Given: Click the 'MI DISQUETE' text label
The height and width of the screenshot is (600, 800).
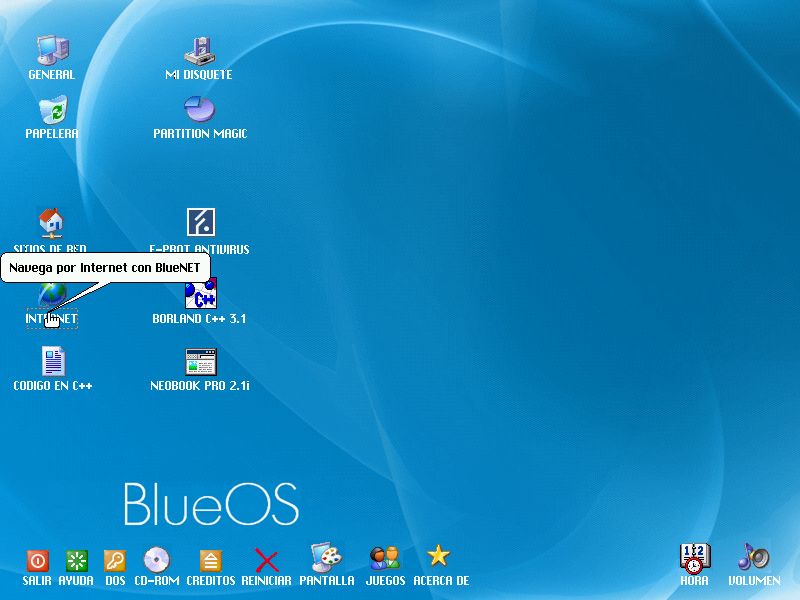Looking at the screenshot, I should pos(199,74).
